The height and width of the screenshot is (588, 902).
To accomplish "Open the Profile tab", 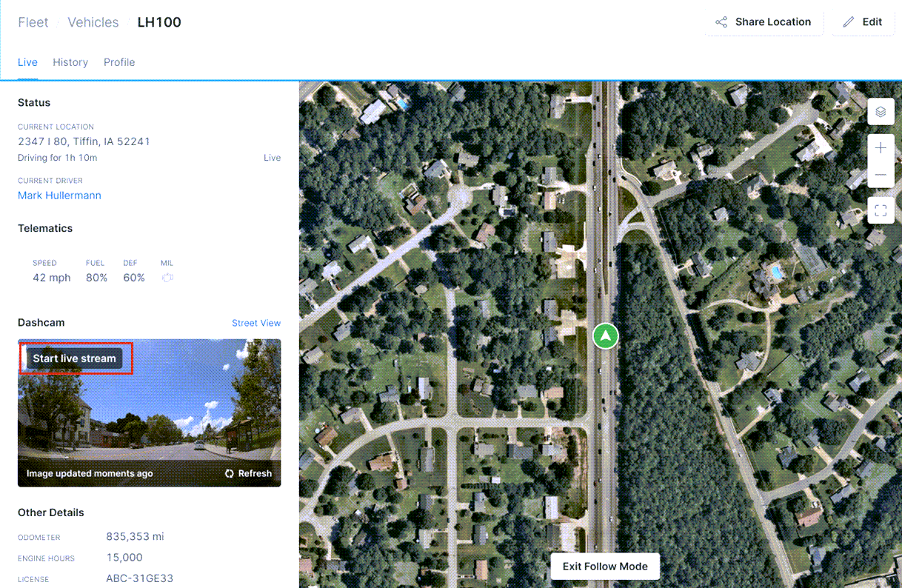I will tap(119, 62).
